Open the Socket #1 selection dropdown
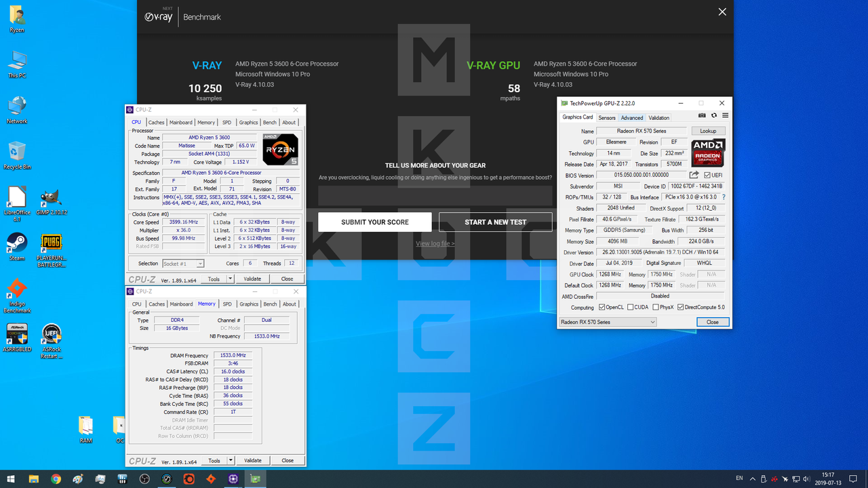 pyautogui.click(x=182, y=264)
